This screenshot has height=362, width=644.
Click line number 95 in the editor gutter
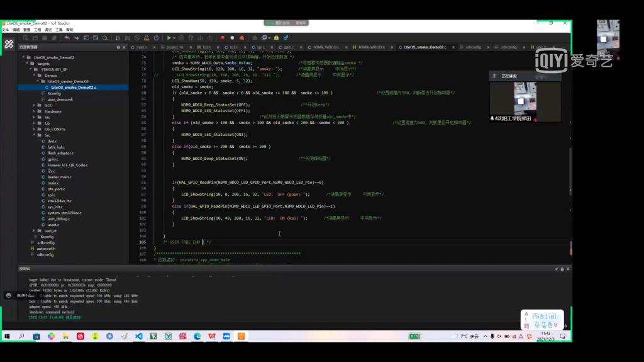143,182
